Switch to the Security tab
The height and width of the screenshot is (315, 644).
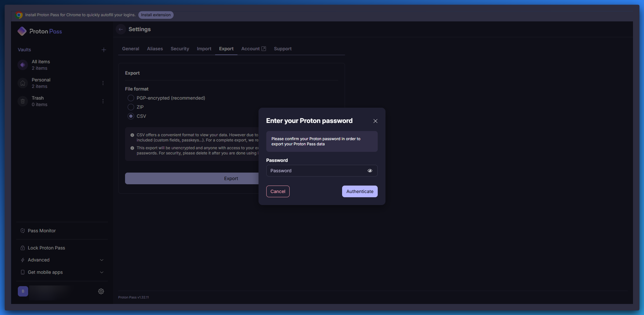(x=180, y=49)
